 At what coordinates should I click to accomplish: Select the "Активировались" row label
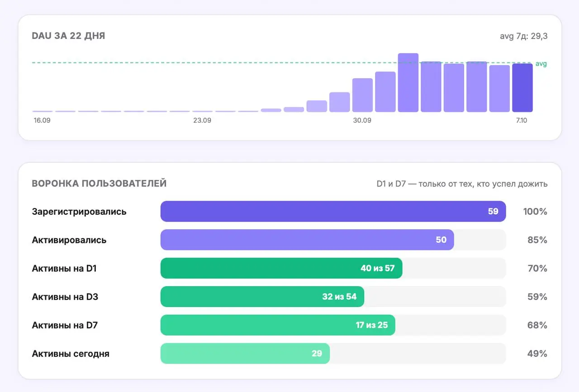point(69,240)
